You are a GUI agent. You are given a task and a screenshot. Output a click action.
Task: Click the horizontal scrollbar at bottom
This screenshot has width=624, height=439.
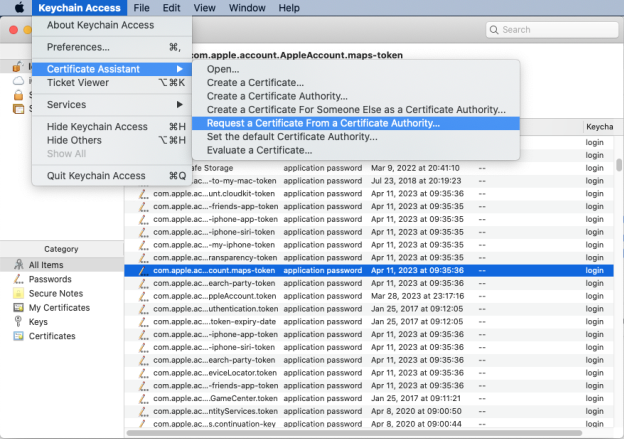[354, 433]
